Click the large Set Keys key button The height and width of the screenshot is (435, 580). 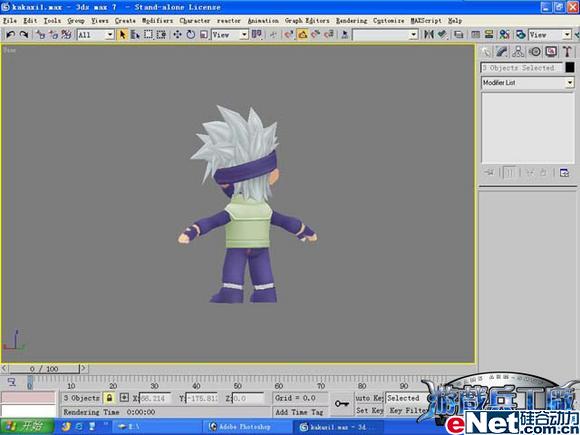[x=342, y=404]
